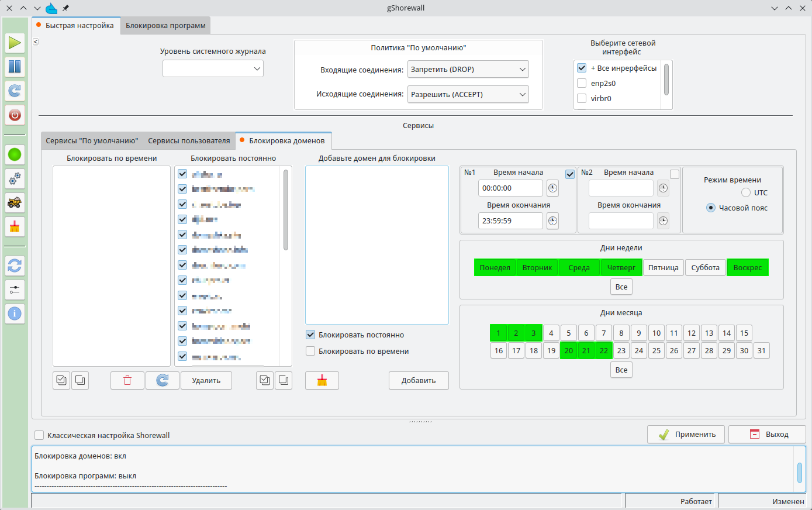Click the green play start icon
Viewport: 812px width, 510px height.
pyautogui.click(x=15, y=43)
